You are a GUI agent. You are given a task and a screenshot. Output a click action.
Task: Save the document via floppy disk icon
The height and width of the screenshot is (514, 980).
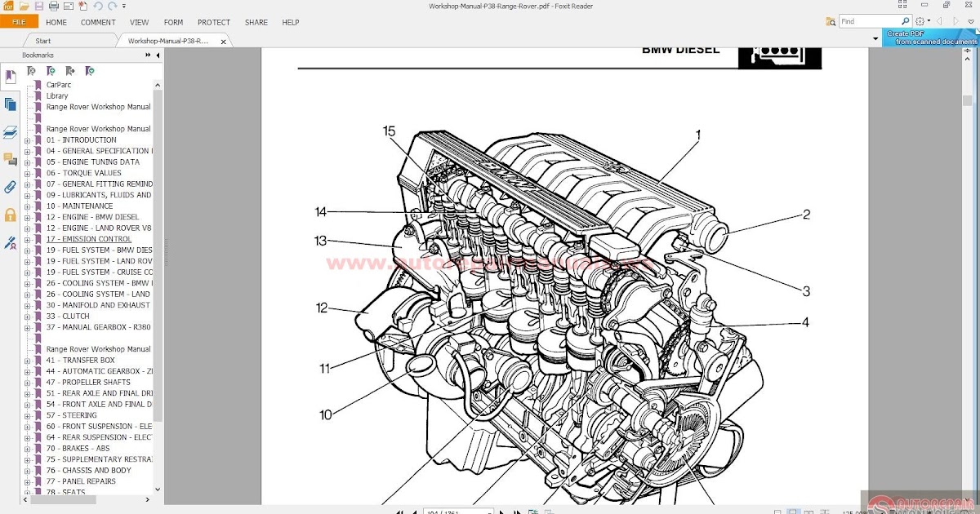point(39,7)
